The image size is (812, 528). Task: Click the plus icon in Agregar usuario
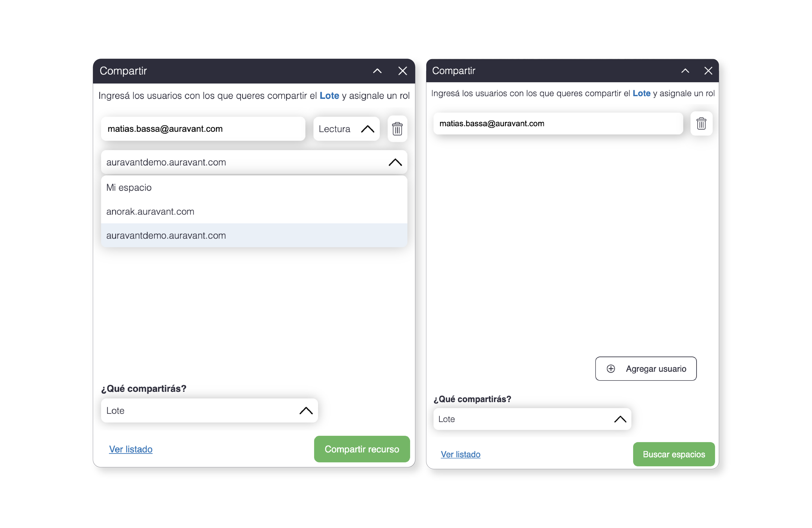click(610, 369)
